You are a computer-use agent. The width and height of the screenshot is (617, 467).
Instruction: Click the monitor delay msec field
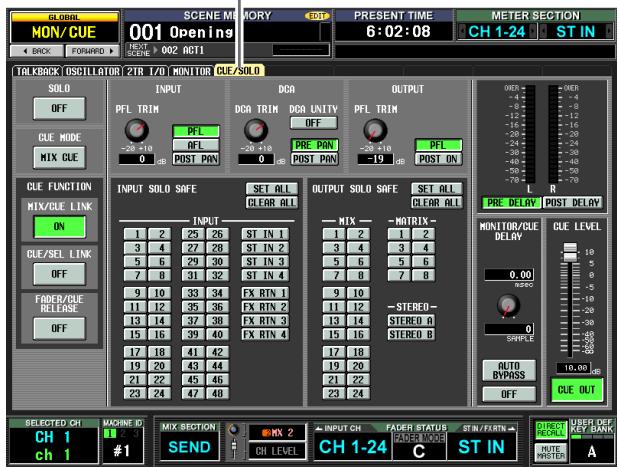(x=509, y=275)
